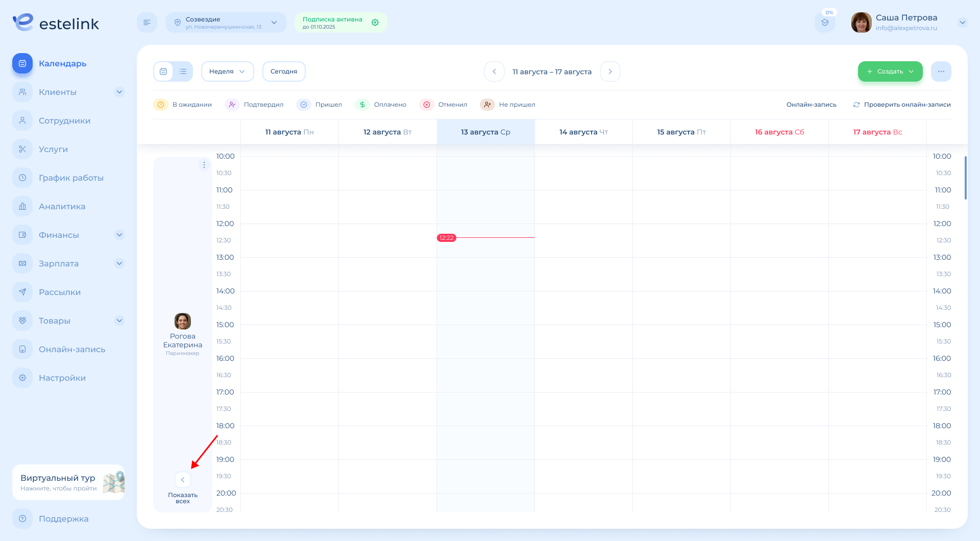Click the subscription settings gear icon

coord(375,22)
